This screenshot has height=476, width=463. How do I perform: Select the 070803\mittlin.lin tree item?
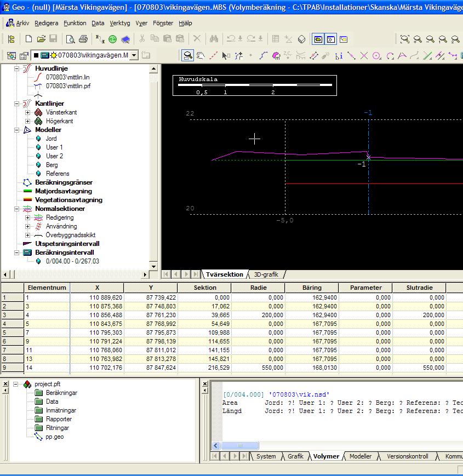68,77
